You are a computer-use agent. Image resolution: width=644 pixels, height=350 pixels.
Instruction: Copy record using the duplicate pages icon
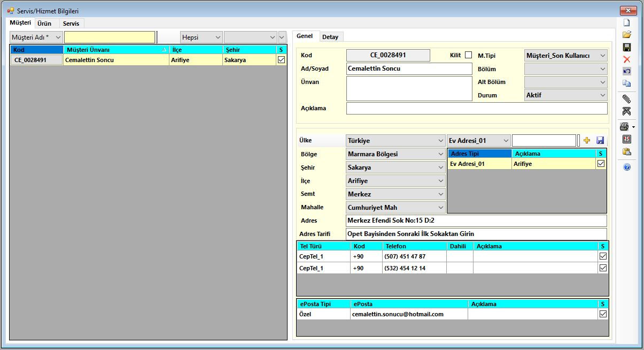click(x=627, y=83)
